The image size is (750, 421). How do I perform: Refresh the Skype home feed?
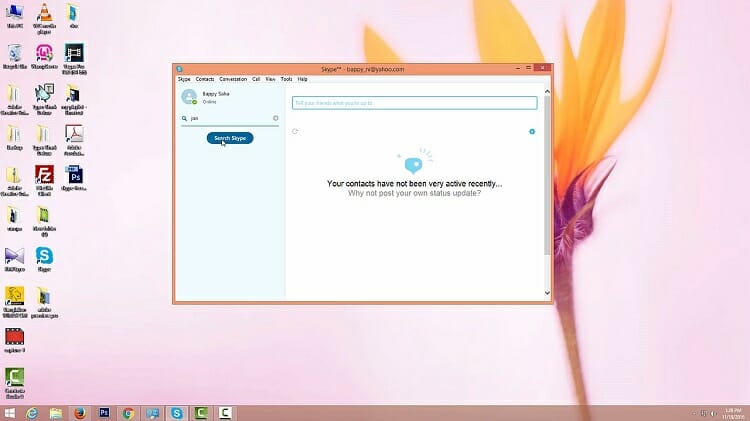(295, 131)
